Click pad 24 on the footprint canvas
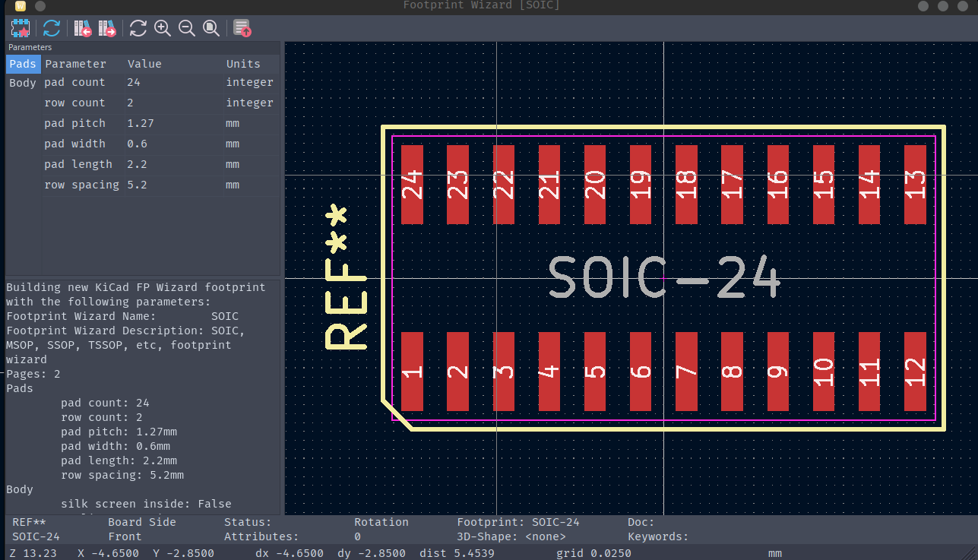Screen dimensions: 978x560 pos(412,185)
